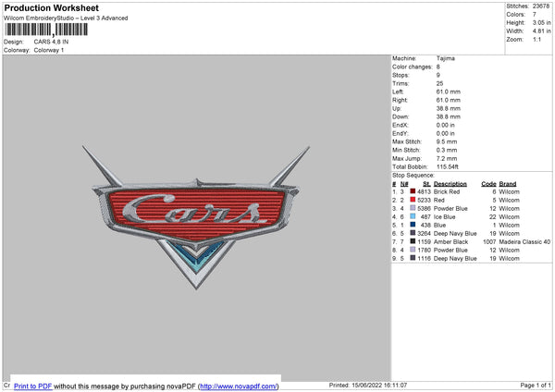Click the Deep Navy Blue swatch with 3264 stitches
Screen dimensions: 555x392
tap(413, 233)
